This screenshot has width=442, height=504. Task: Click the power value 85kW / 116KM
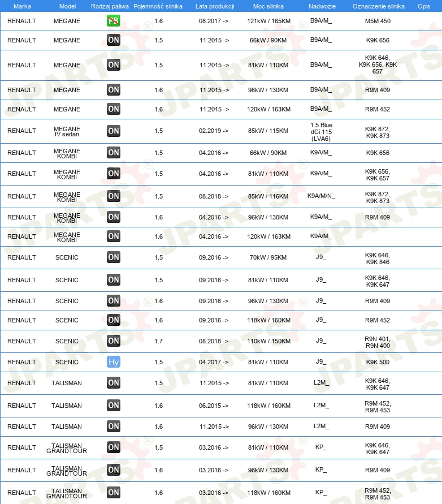point(268,196)
